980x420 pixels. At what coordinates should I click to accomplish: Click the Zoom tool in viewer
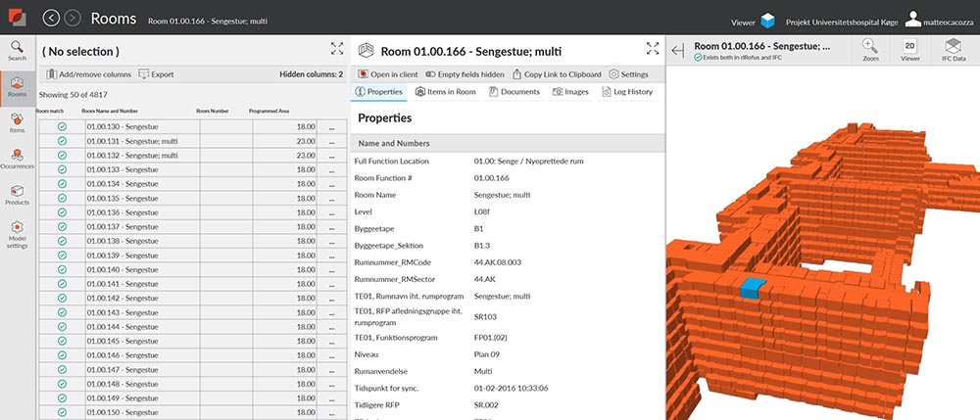click(870, 50)
